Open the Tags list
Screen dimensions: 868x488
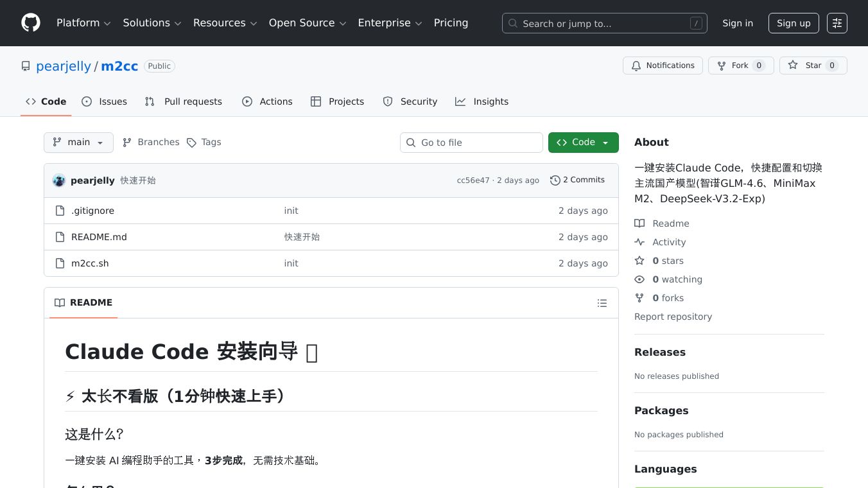(x=204, y=143)
